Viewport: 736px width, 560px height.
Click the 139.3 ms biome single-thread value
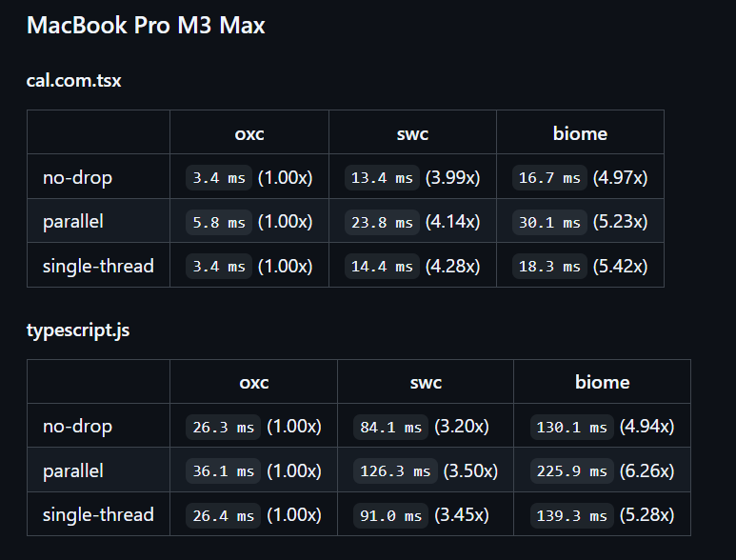click(572, 515)
